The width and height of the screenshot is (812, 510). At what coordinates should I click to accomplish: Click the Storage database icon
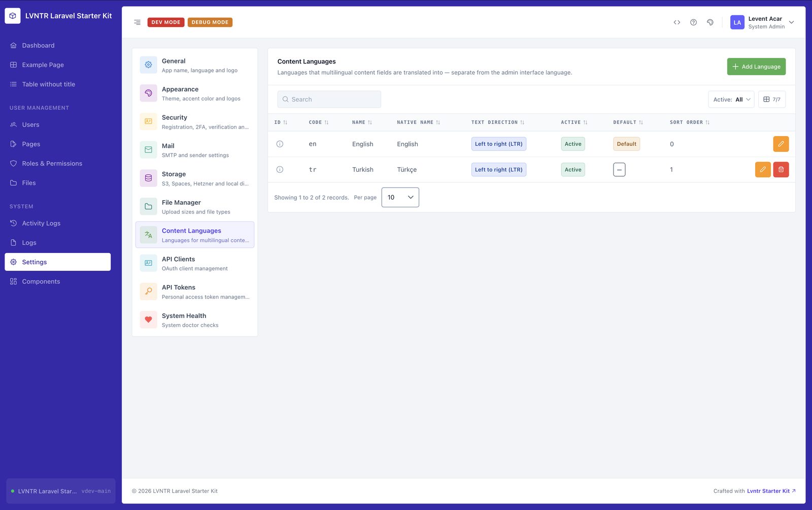[x=148, y=178]
